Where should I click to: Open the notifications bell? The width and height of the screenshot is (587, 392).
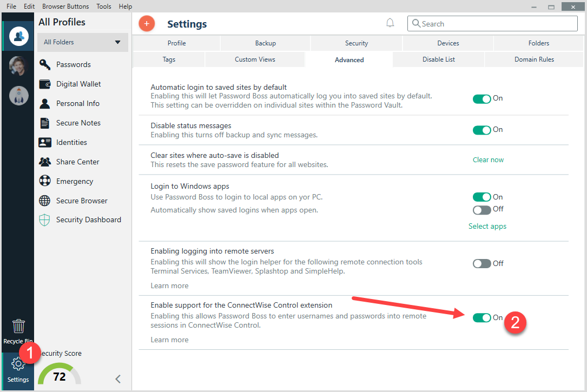tap(390, 23)
